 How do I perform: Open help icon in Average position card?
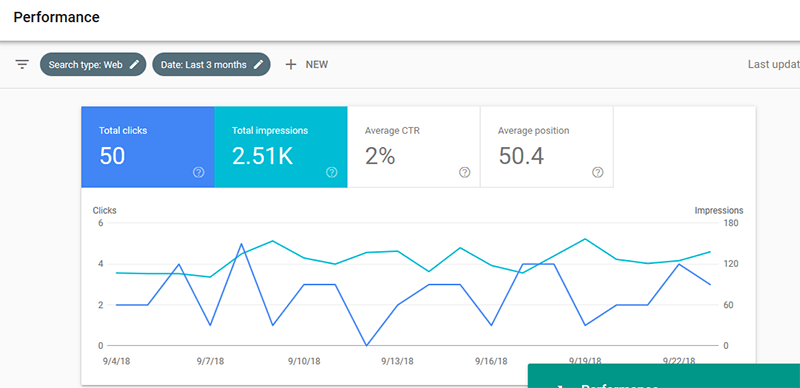pos(597,173)
